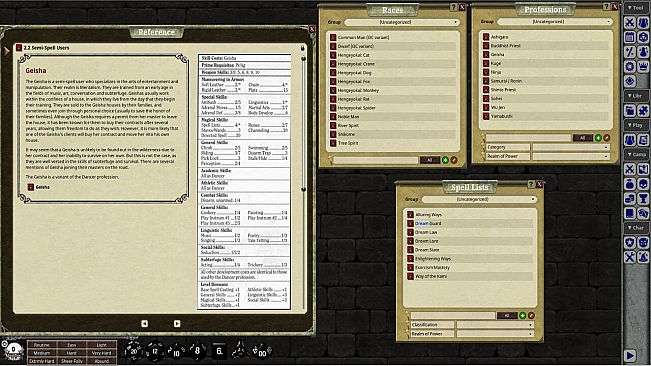Open Realm of Power dropdown in Professions
The image size is (651, 366).
571,156
